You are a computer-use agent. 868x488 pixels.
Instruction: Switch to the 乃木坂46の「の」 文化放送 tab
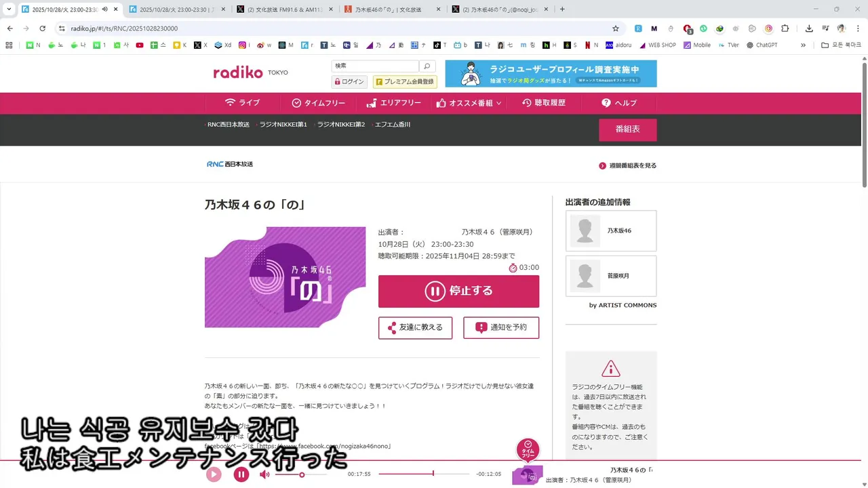coord(392,9)
